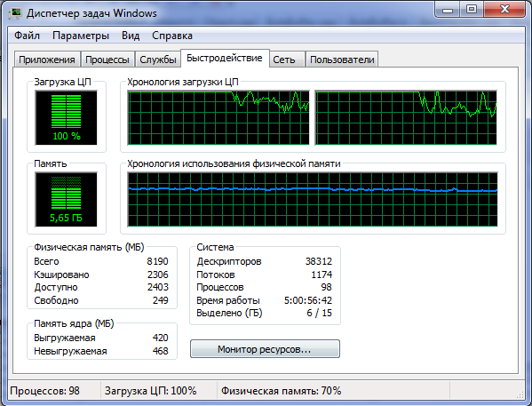Click the Процессов value 98 in Система
The width and height of the screenshot is (532, 406).
tap(326, 287)
